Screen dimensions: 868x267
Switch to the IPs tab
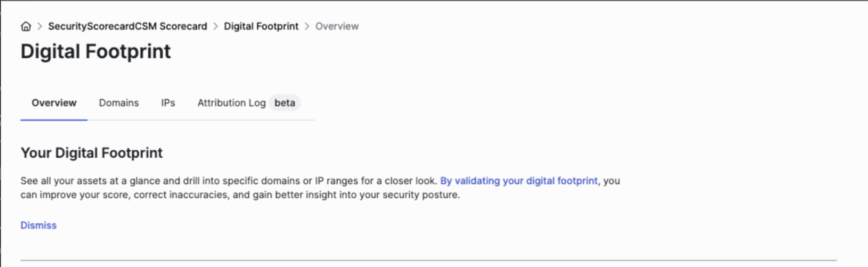168,103
